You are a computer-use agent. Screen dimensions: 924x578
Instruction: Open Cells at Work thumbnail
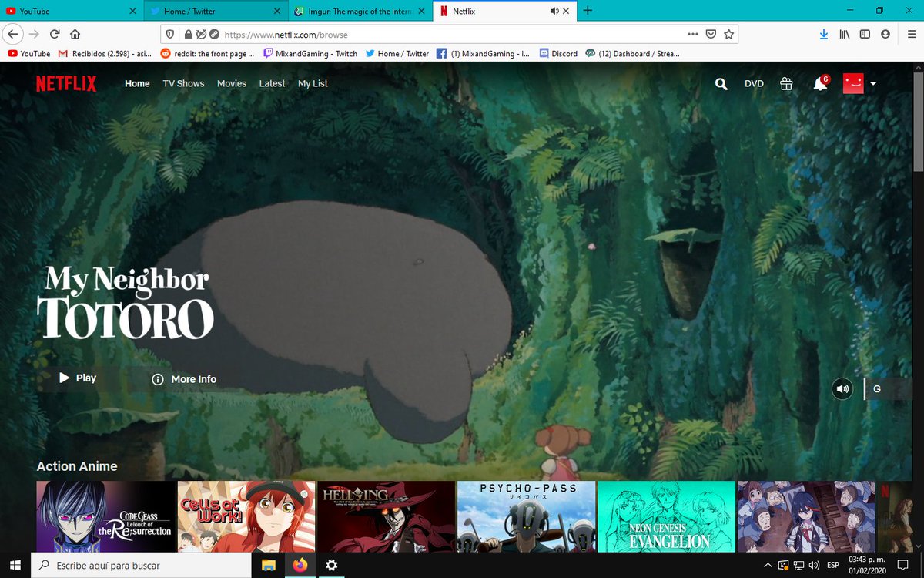[x=246, y=517]
